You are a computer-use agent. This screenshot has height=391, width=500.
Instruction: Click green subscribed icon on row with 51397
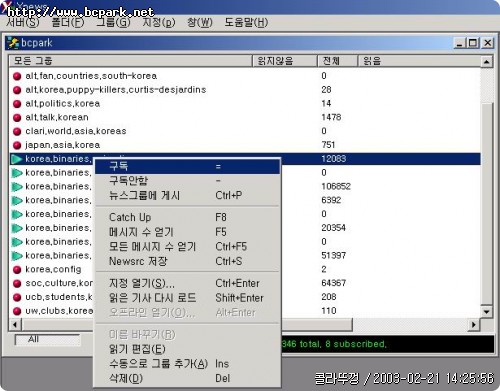click(x=17, y=256)
